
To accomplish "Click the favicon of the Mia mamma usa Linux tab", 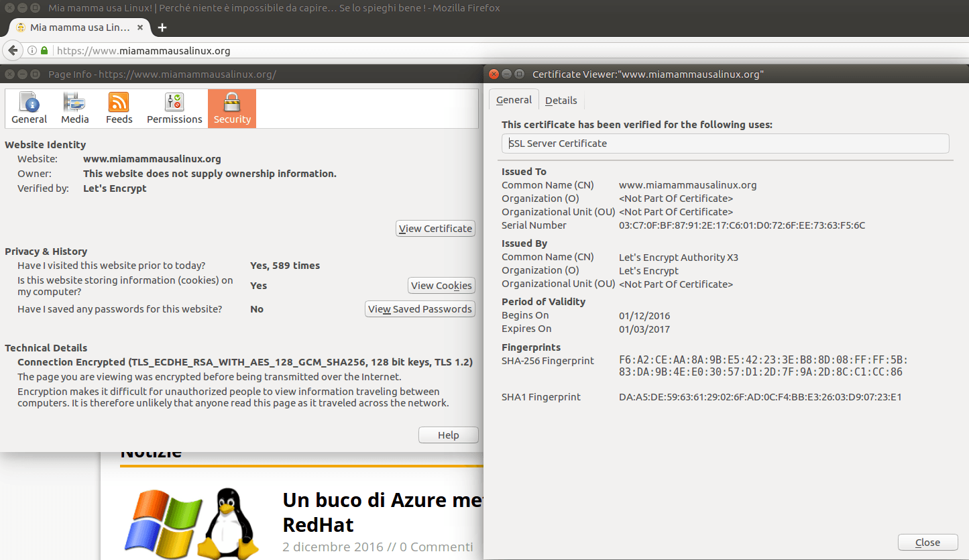I will point(21,27).
